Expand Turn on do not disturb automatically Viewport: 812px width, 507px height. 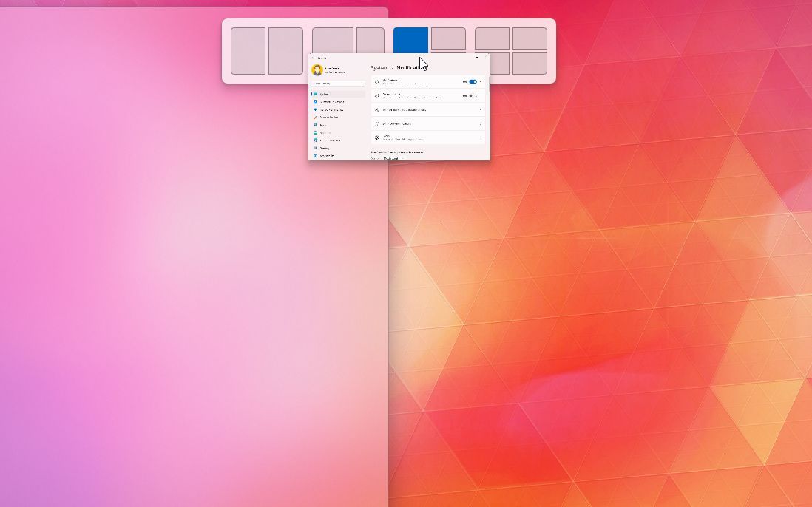tap(480, 109)
